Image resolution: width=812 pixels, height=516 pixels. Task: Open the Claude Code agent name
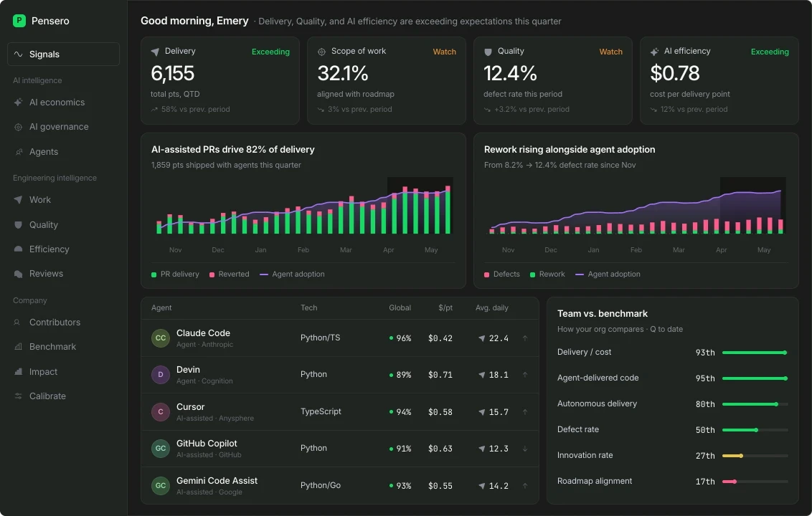203,333
